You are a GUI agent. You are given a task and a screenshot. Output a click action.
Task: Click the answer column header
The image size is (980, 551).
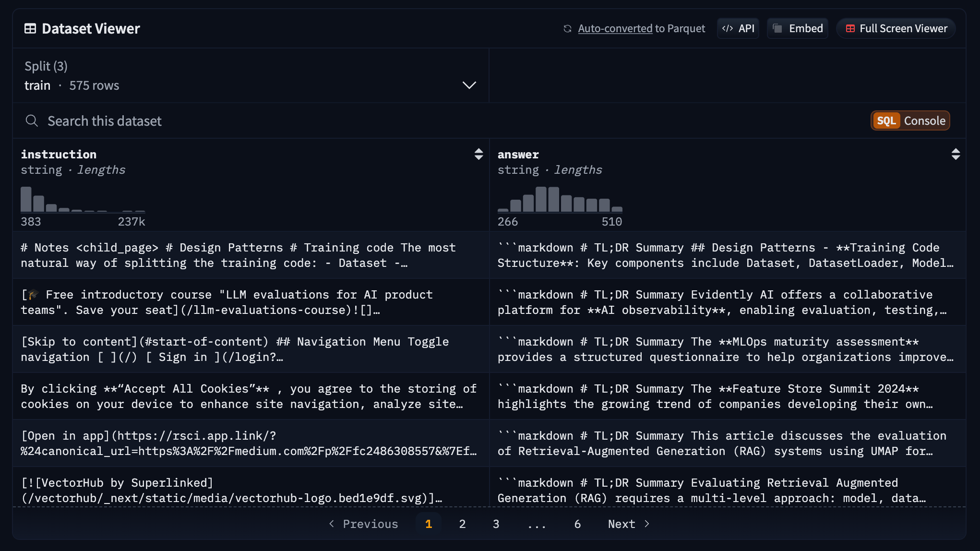pos(518,155)
